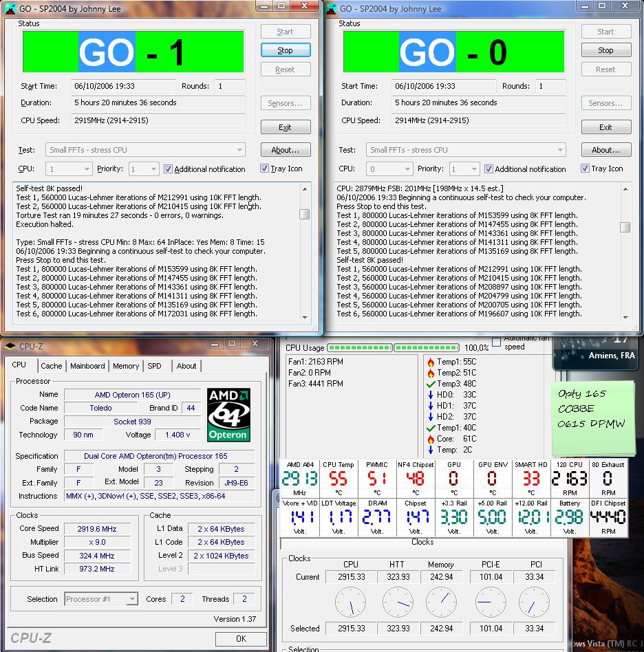Click the Memory clock dial gauge
Screen dimensions: 644x652
tap(442, 602)
